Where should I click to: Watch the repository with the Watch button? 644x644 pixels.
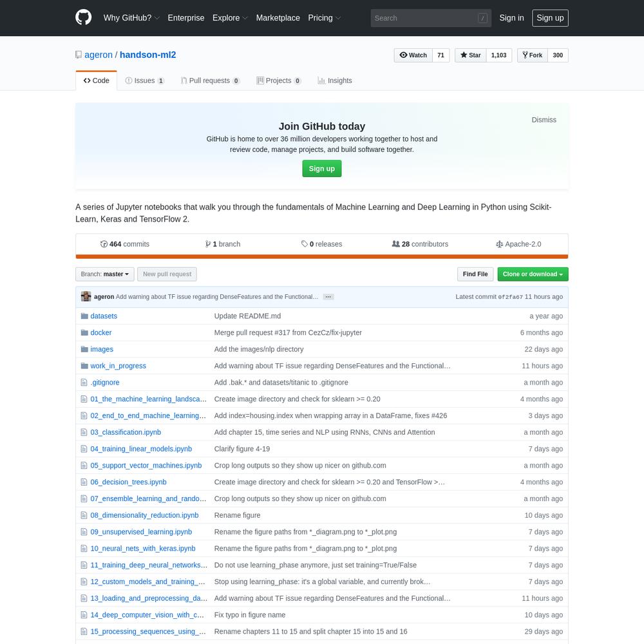point(413,55)
